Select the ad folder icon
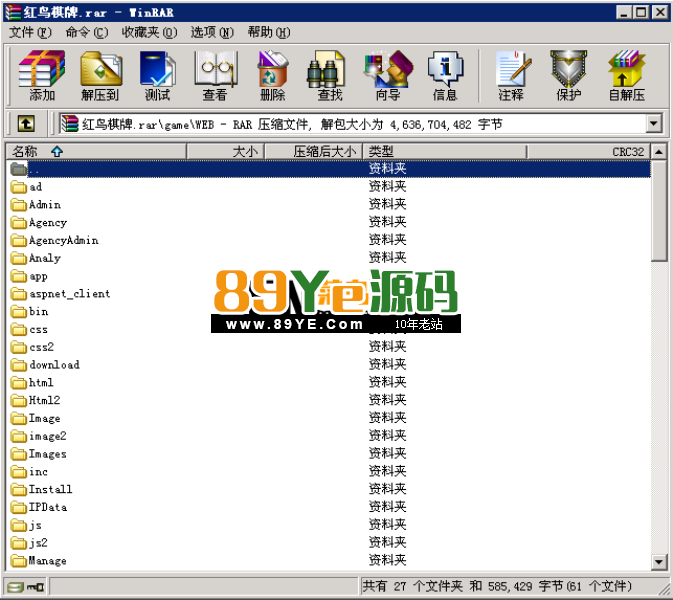This screenshot has height=600, width=673. coord(18,187)
